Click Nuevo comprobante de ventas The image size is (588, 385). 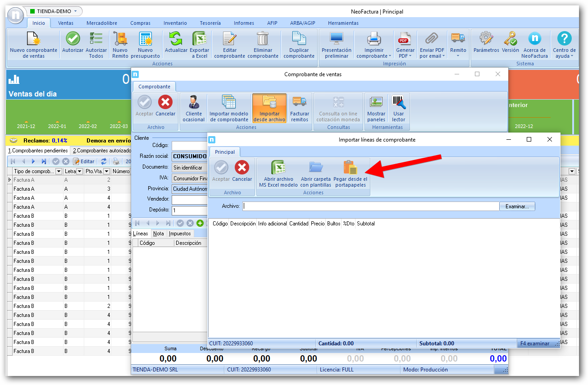pyautogui.click(x=34, y=40)
